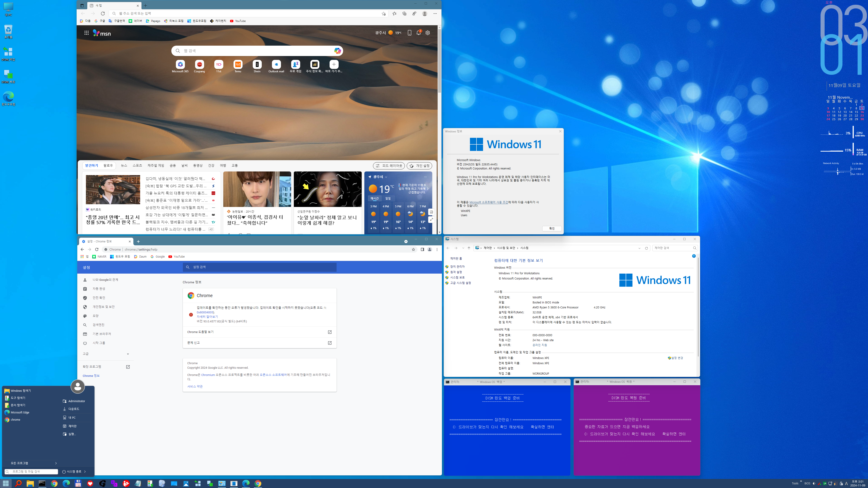Open 서비스 약관 link in Chrome
This screenshot has height=488, width=868.
(x=195, y=386)
